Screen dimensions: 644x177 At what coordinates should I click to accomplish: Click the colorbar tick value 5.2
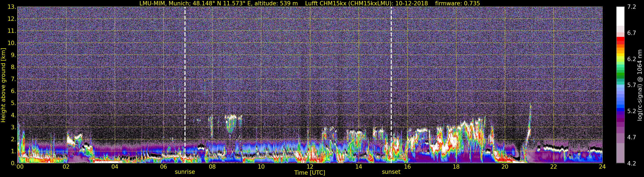(632, 111)
